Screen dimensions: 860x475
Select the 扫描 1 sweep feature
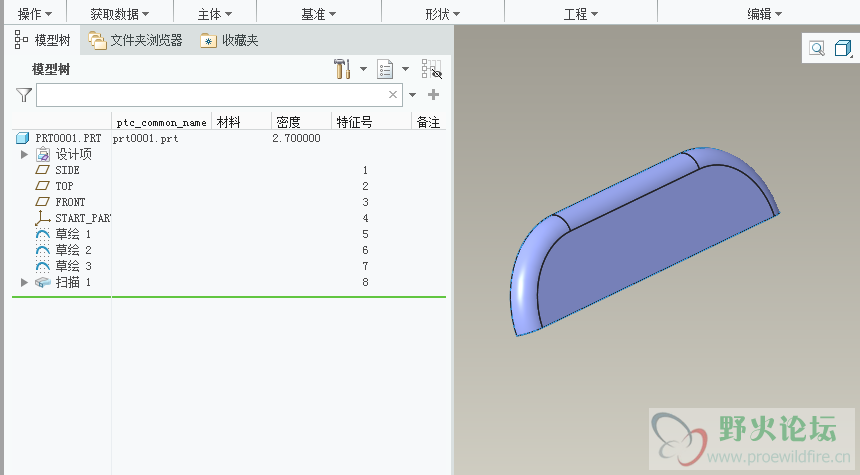(72, 282)
